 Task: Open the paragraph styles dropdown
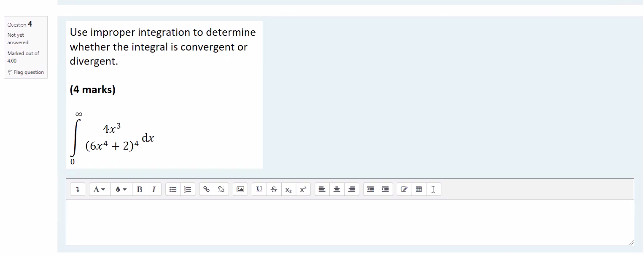coord(99,189)
